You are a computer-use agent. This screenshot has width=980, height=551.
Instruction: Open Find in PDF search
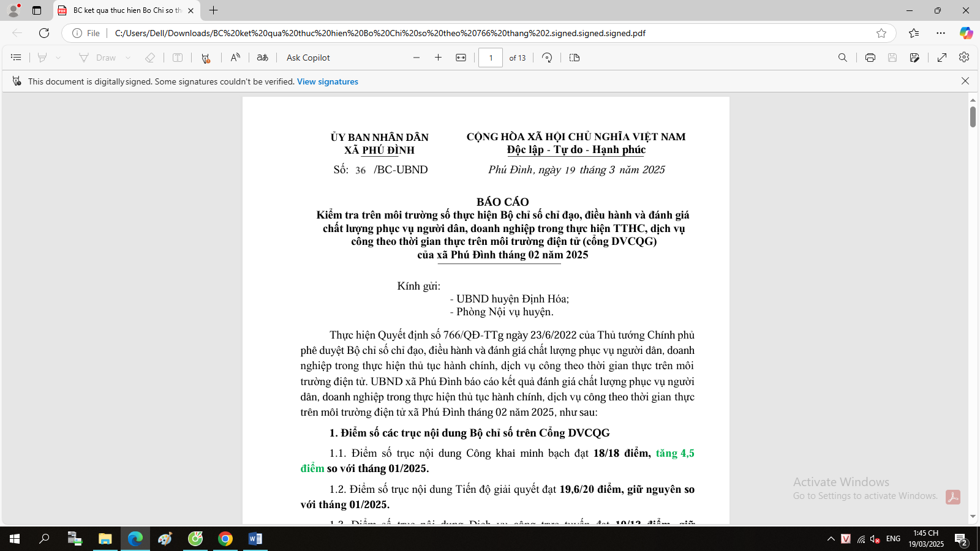pyautogui.click(x=843, y=58)
